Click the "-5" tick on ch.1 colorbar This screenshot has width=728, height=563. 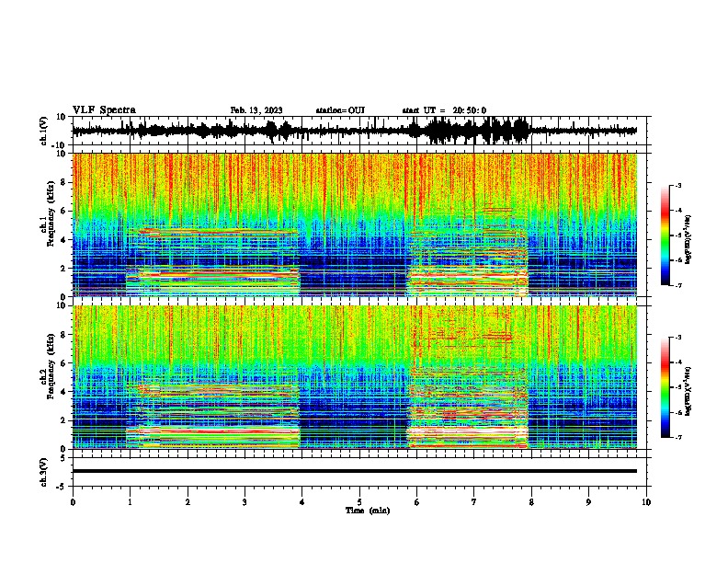point(677,236)
